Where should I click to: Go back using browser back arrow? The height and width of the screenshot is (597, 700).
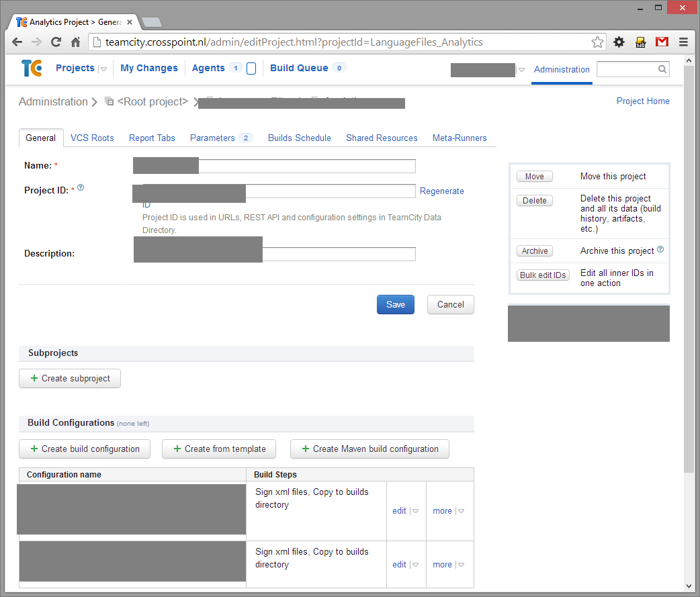tap(17, 42)
